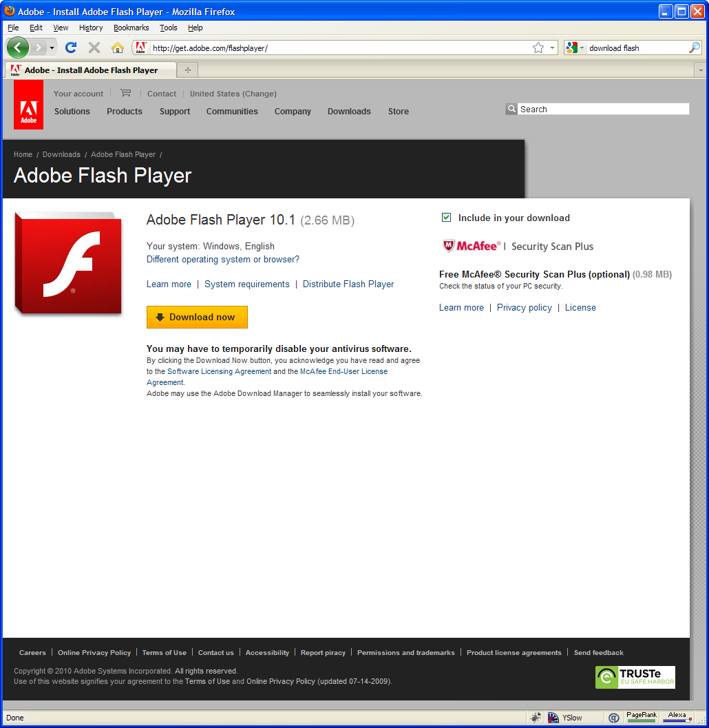Click the Alexa indicator in status bar
This screenshot has width=709, height=728.
pos(677,717)
